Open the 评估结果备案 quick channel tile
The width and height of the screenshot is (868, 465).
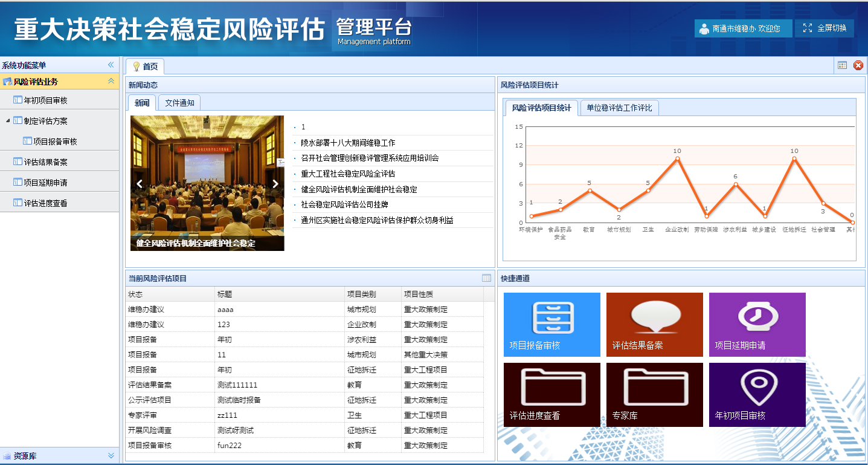point(654,324)
